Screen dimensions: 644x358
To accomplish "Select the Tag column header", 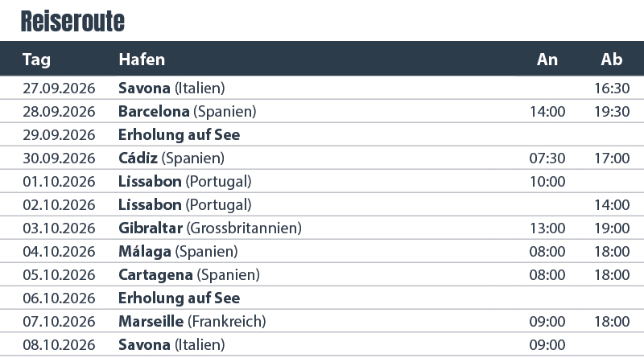I will click(36, 60).
